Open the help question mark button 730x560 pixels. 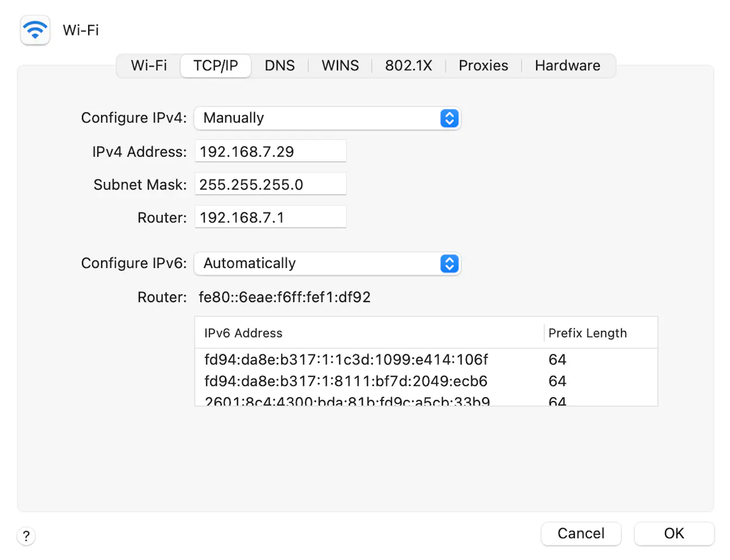pyautogui.click(x=26, y=536)
